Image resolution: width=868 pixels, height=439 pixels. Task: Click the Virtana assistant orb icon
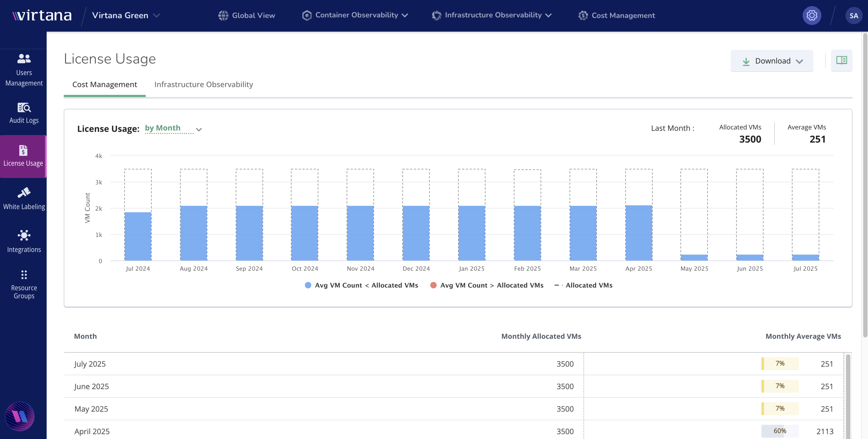[20, 416]
